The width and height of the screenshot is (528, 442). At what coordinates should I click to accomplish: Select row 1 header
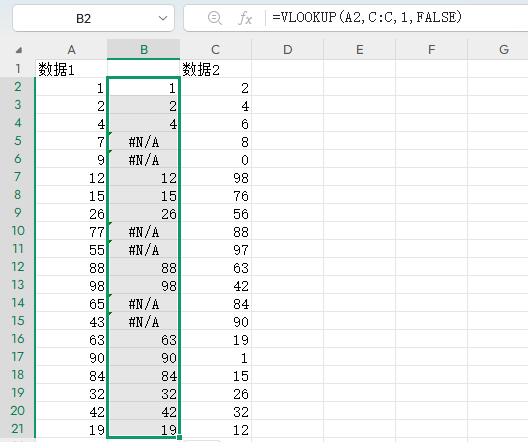pos(18,69)
